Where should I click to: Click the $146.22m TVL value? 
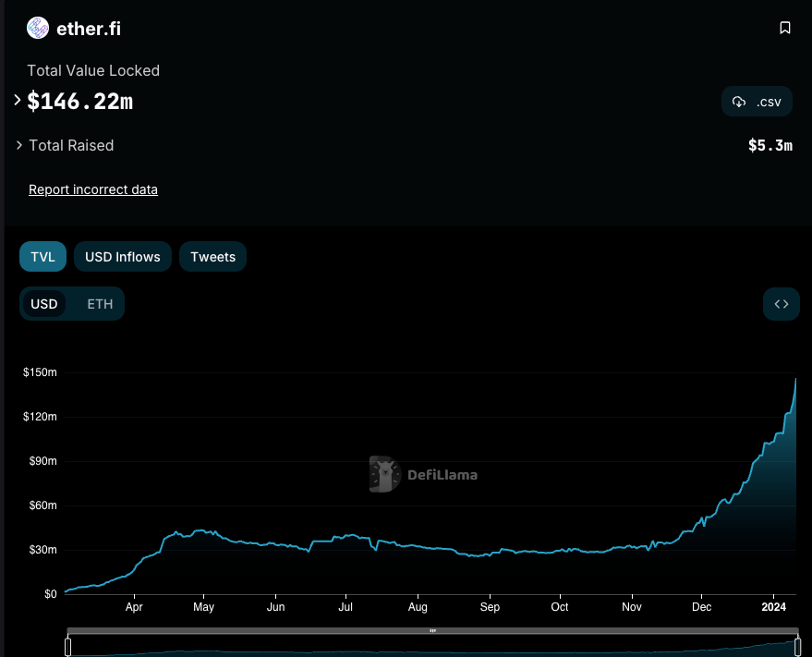point(80,101)
